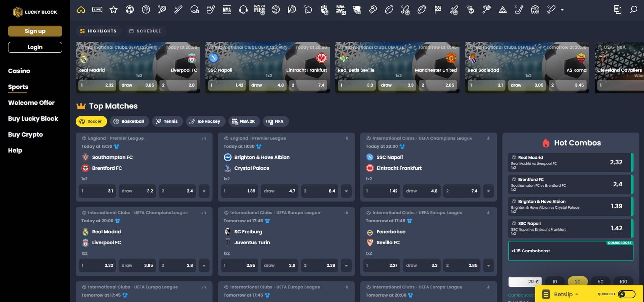Expand more markets for Fenerbahce vs Sevilla
Viewport: 644px width, 302px height.
tap(489, 265)
